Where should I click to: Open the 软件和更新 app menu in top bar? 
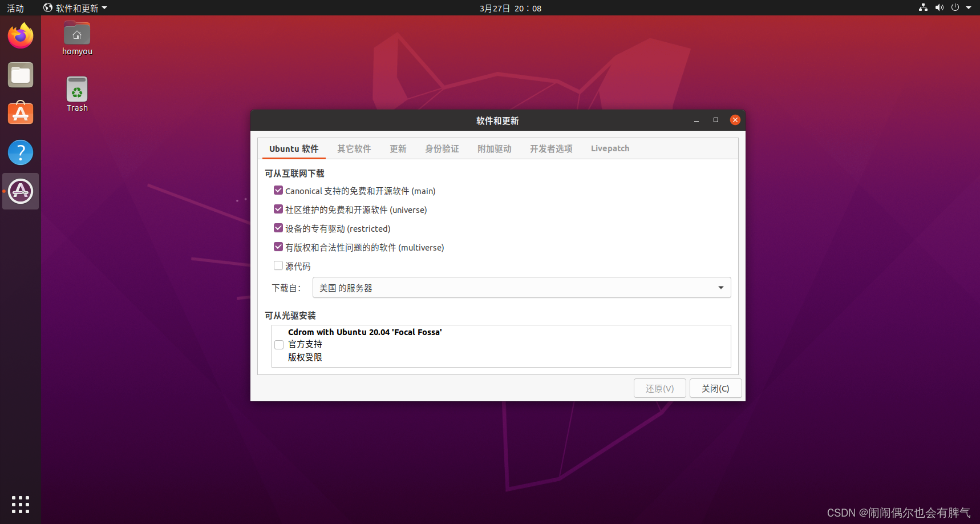tap(75, 8)
